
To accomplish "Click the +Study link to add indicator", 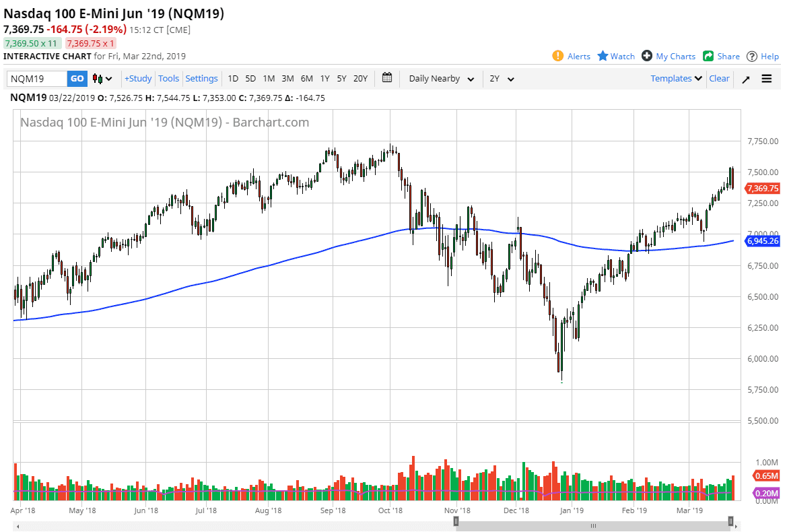I will [x=137, y=78].
